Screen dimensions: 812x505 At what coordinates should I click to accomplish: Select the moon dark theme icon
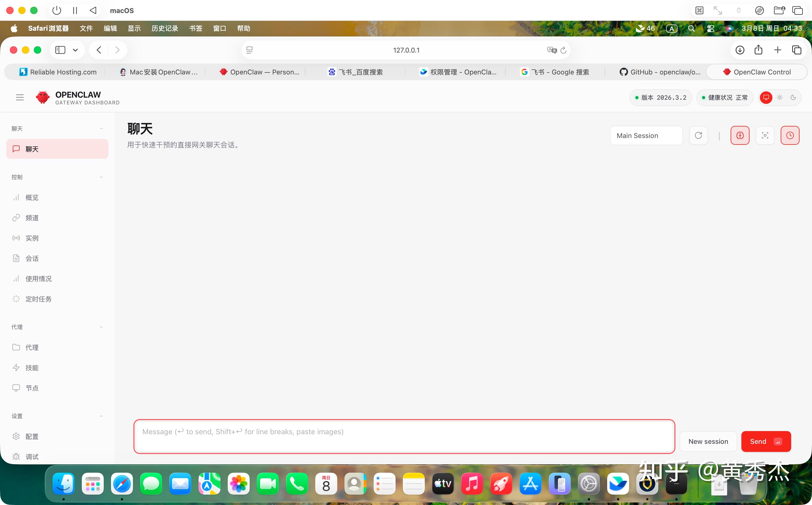coord(793,98)
